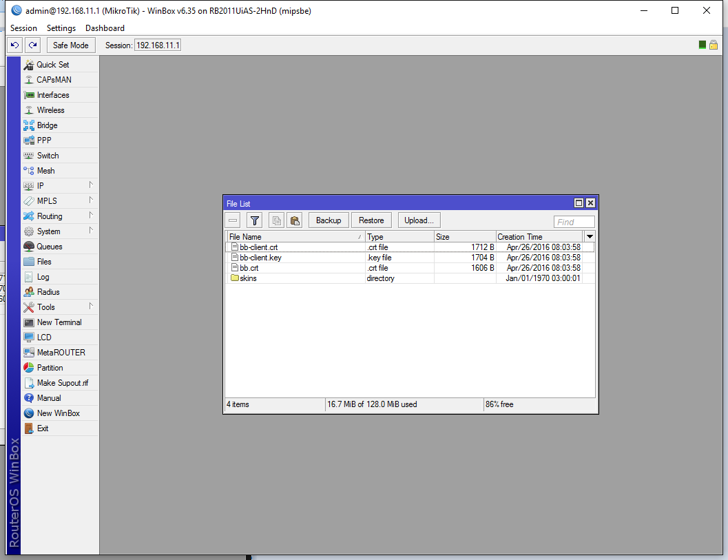
Task: Sort by the Size column header
Action: tap(465, 236)
